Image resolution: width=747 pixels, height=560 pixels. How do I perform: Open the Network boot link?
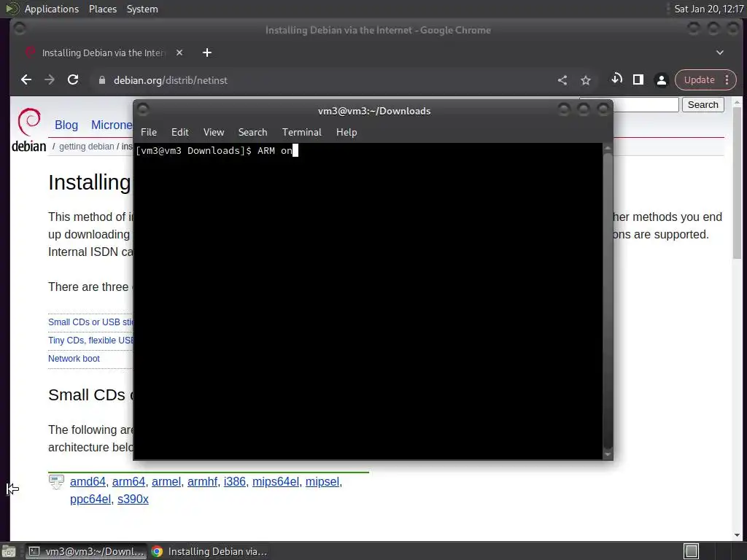point(74,359)
